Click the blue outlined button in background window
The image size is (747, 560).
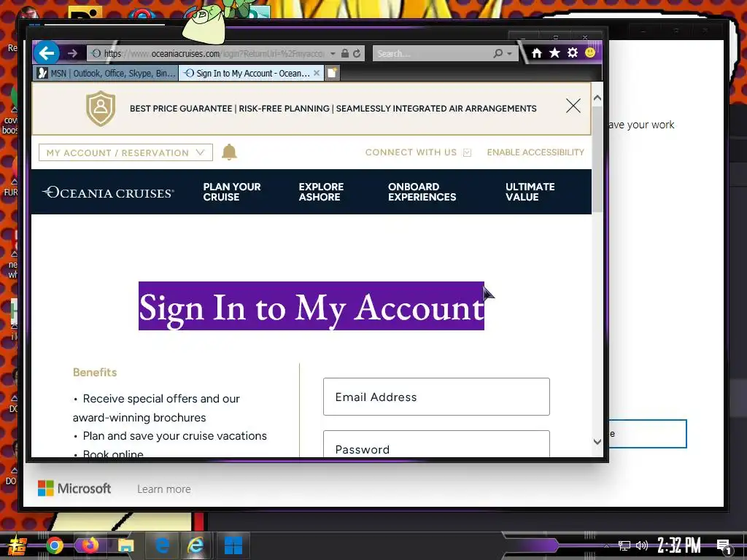pyautogui.click(x=648, y=434)
